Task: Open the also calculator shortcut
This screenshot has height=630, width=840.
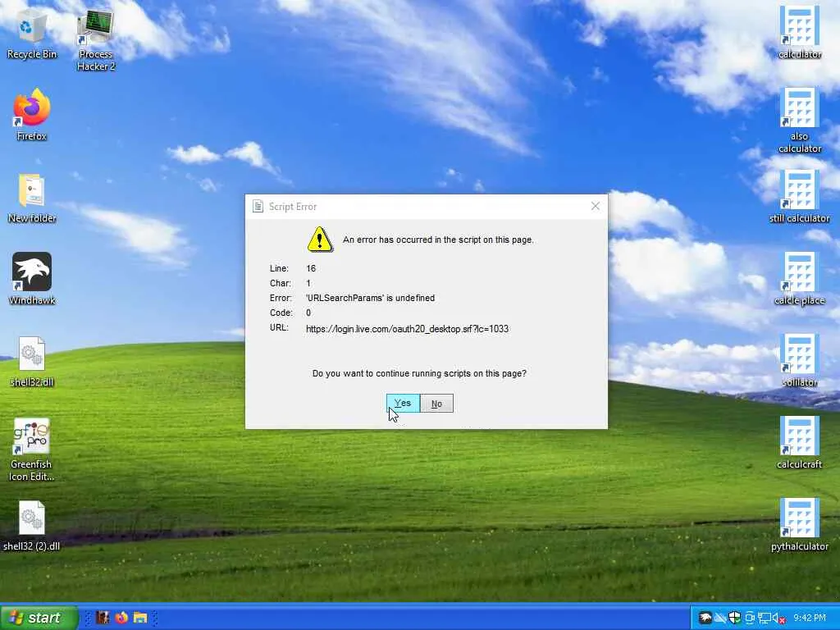Action: point(799,120)
